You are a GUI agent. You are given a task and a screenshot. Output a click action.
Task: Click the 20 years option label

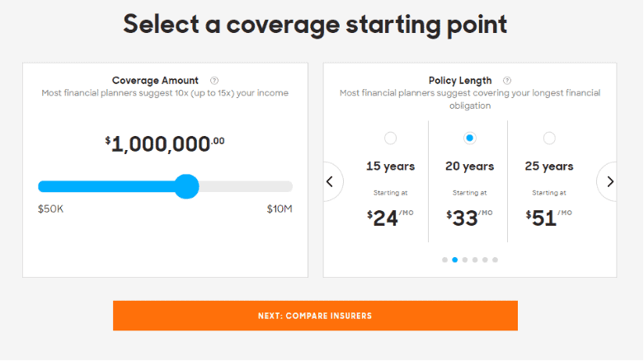pos(470,166)
